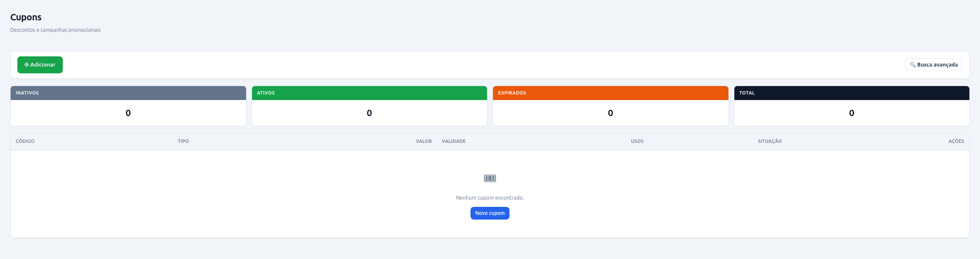
Task: Click the Ações column header
Action: [956, 141]
